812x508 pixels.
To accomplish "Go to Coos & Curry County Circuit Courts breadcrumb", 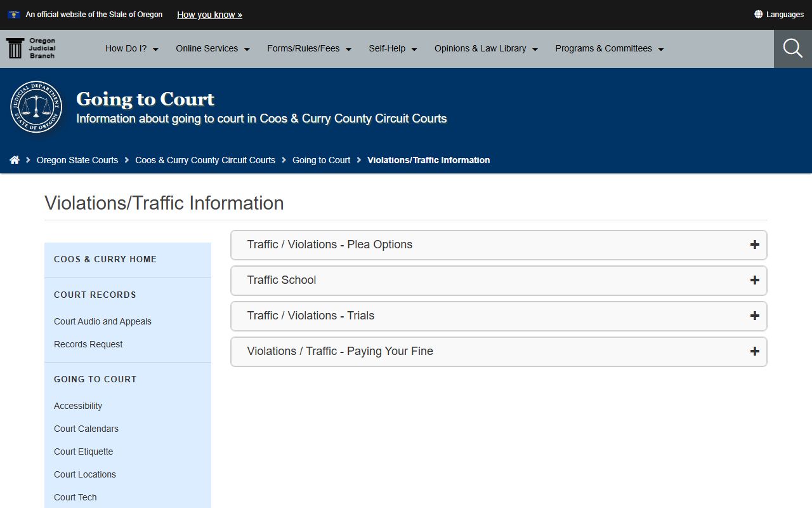I will tap(205, 160).
